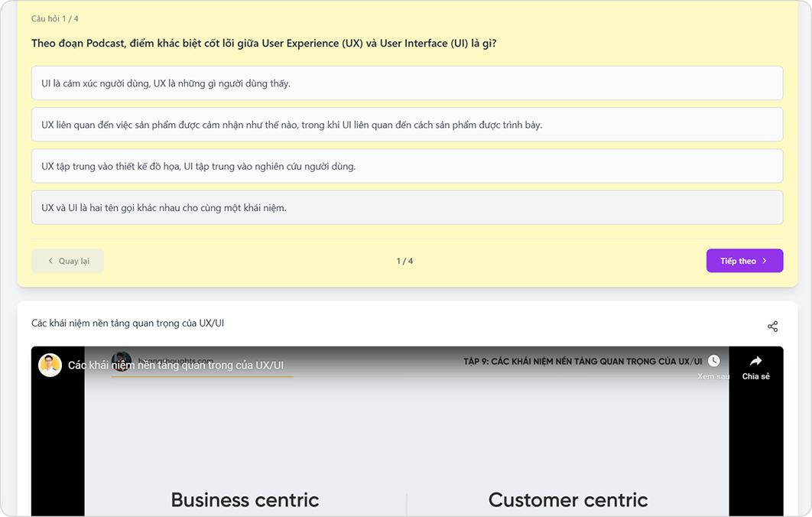Screen dimensions: 812x517
Task: Click the Watch later clock icon
Action: [x=713, y=361]
